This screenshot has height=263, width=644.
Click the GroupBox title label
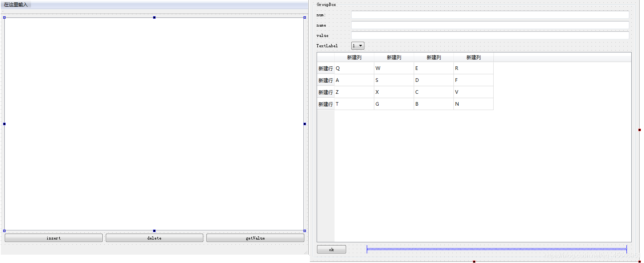click(326, 4)
